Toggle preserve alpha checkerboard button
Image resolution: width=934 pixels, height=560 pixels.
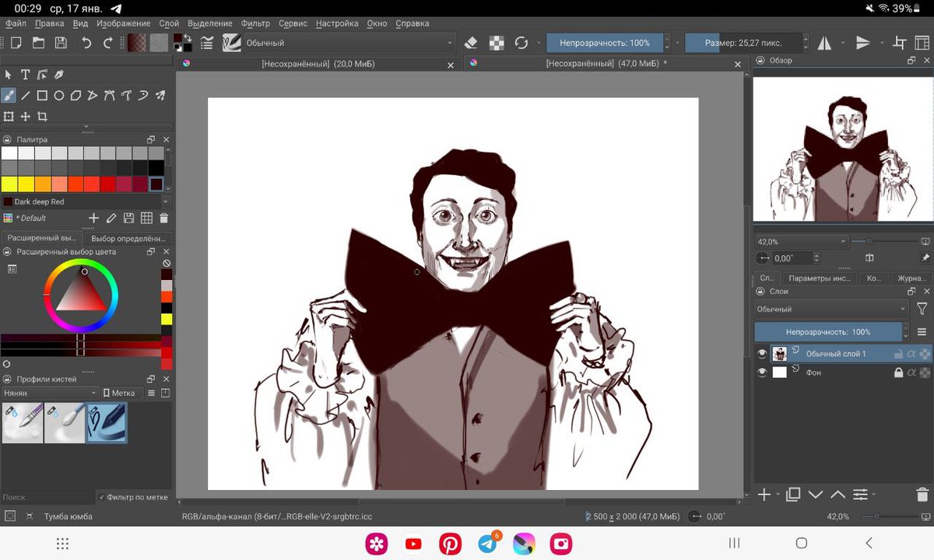[x=496, y=43]
